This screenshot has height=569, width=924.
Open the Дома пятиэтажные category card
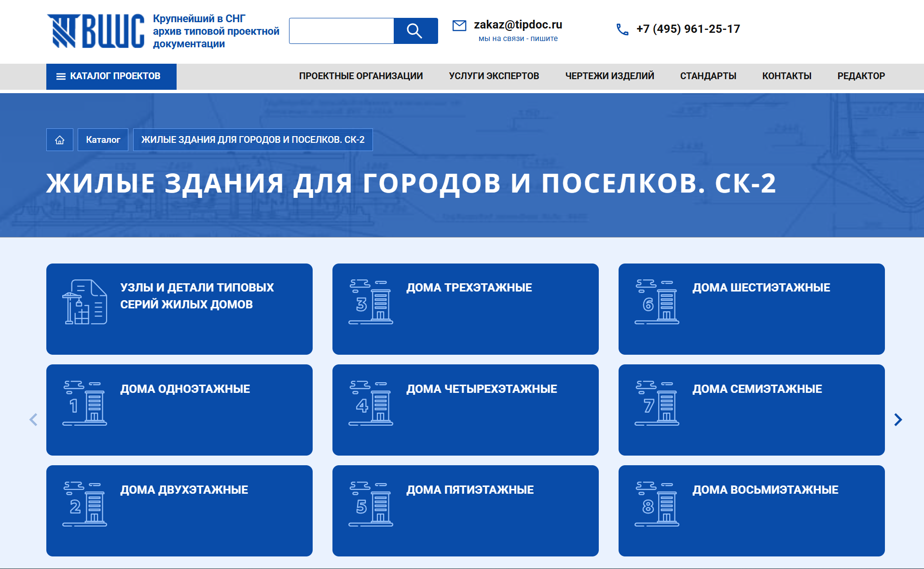tap(465, 511)
